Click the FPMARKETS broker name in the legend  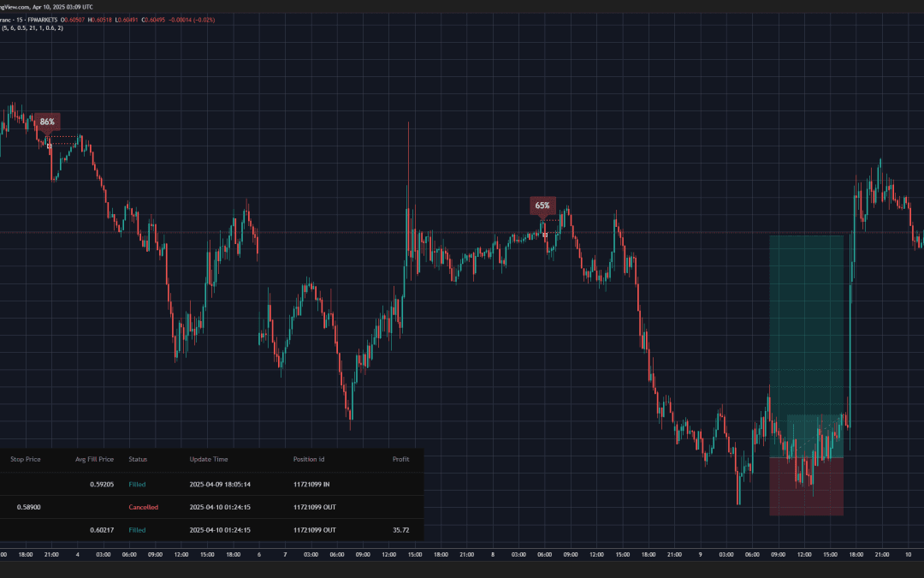(41, 20)
